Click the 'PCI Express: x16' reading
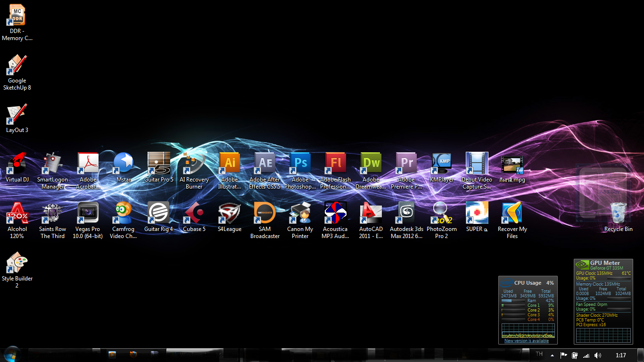This screenshot has height=362, width=644. (x=591, y=325)
